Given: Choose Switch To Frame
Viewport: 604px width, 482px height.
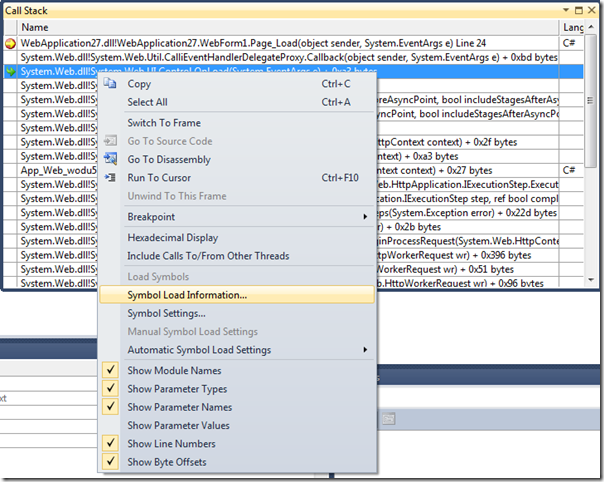Looking at the screenshot, I should point(236,123).
